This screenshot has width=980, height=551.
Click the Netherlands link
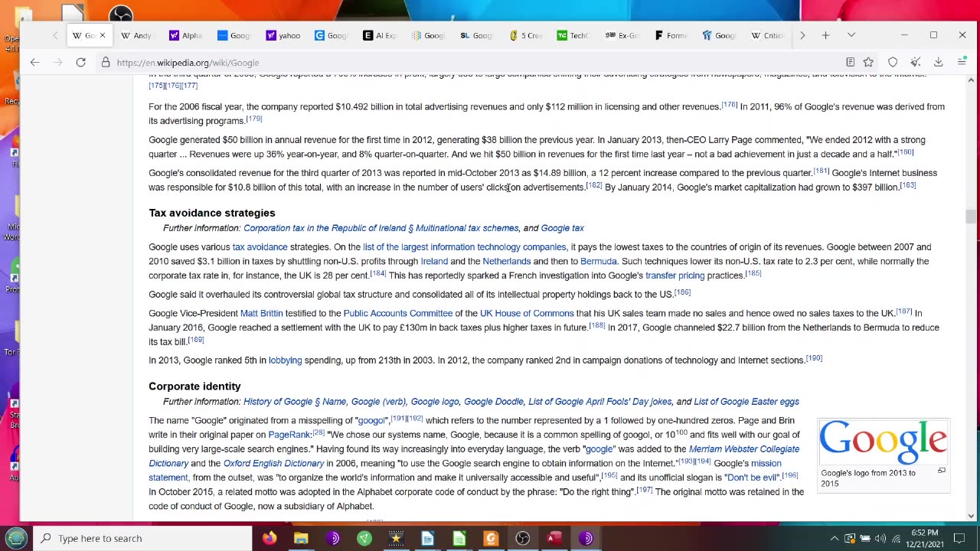(506, 261)
